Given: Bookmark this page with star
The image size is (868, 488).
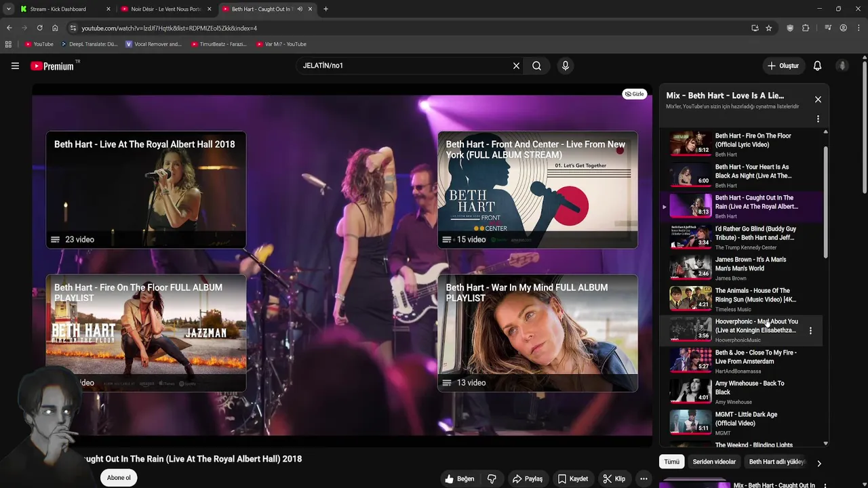Looking at the screenshot, I should (x=768, y=28).
